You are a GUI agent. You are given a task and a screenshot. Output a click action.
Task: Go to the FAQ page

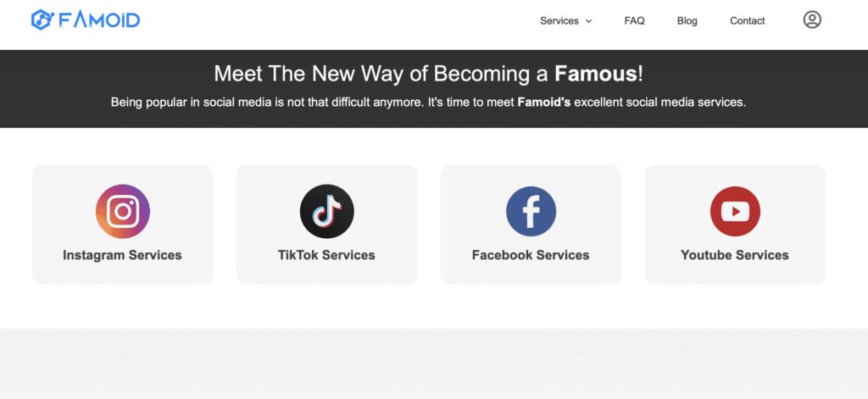point(634,21)
